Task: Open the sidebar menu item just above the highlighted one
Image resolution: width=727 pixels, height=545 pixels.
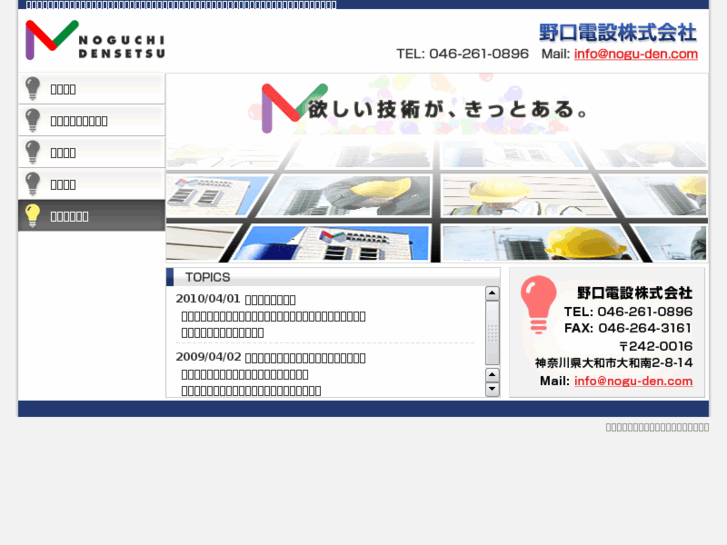Action: (92, 184)
